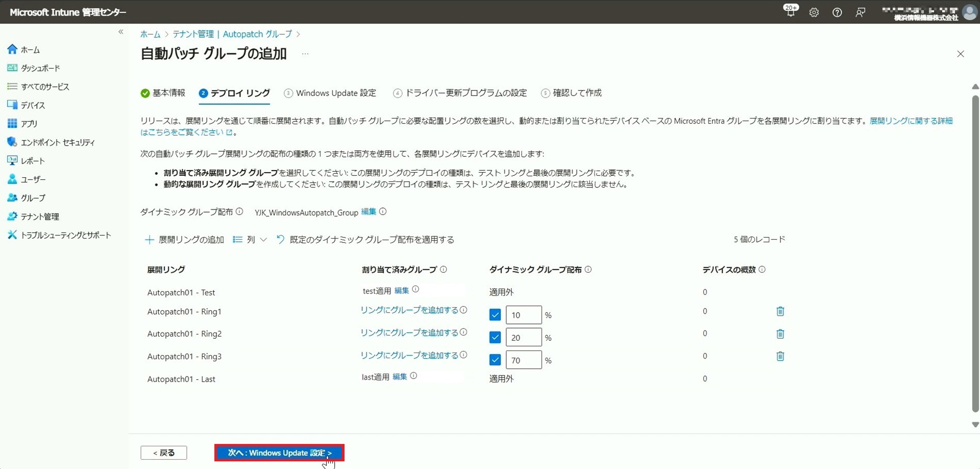Image resolution: width=980 pixels, height=469 pixels.
Task: Click the vertical scrollbar thumb
Action: (975, 253)
